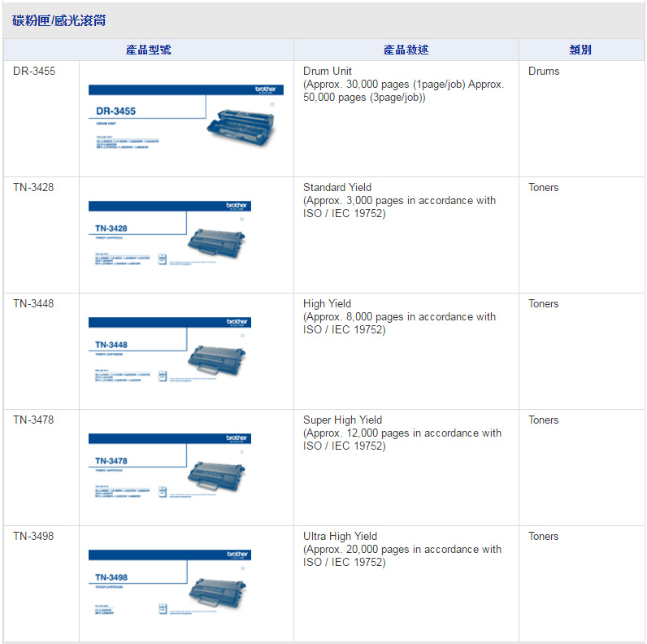Click the Ultra High Yield description
This screenshot has width=647, height=644.
point(402,550)
